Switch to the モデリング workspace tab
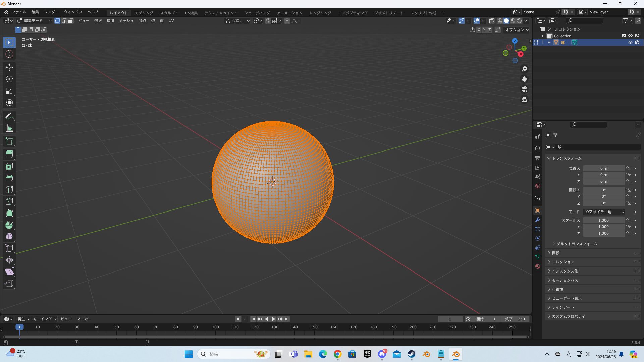Image resolution: width=644 pixels, height=362 pixels. pyautogui.click(x=144, y=13)
